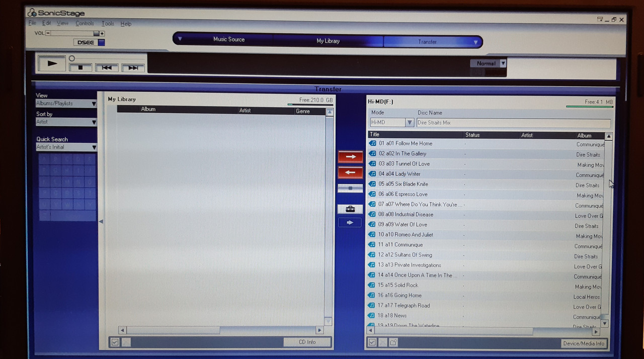Viewport: 644px width, 359px height.
Task: Skip to previous track button
Action: [107, 67]
